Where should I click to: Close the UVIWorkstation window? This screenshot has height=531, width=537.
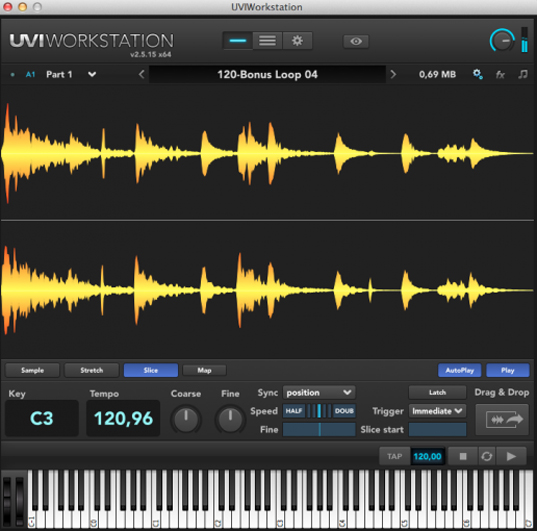tap(8, 7)
